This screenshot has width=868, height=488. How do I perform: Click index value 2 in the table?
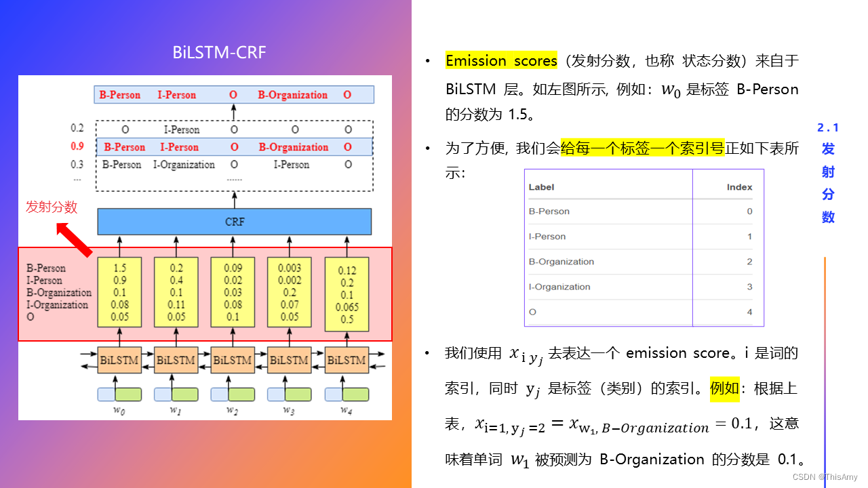pyautogui.click(x=749, y=262)
